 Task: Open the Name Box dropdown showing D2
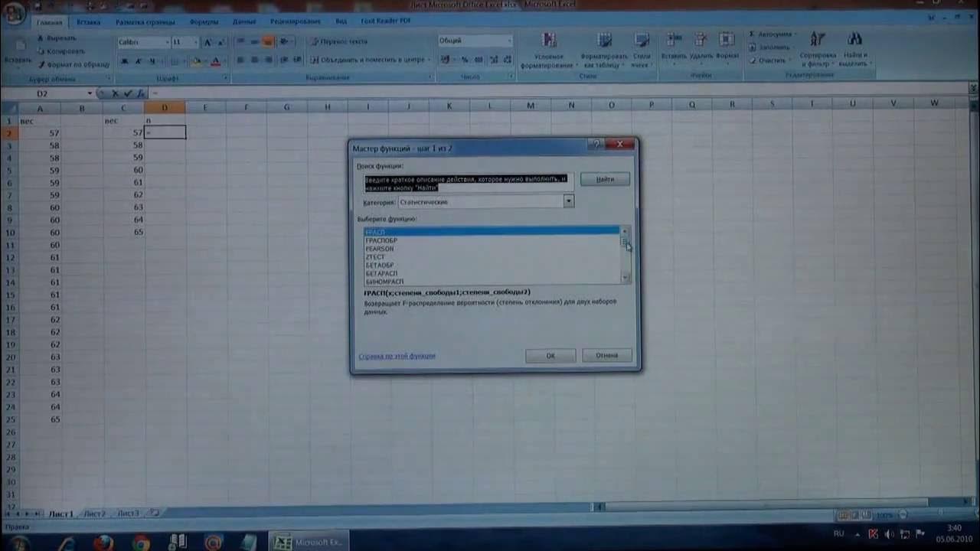point(90,93)
